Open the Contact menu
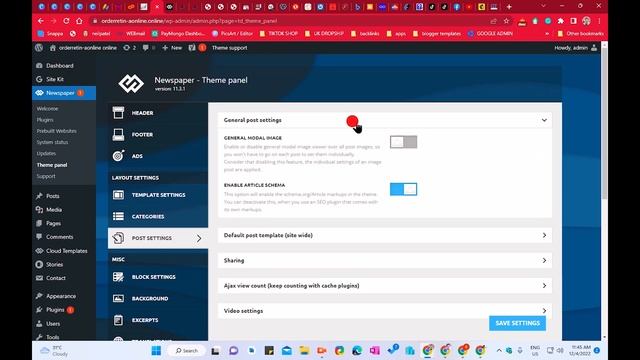Viewport: 640px width, 360px height. (x=56, y=278)
